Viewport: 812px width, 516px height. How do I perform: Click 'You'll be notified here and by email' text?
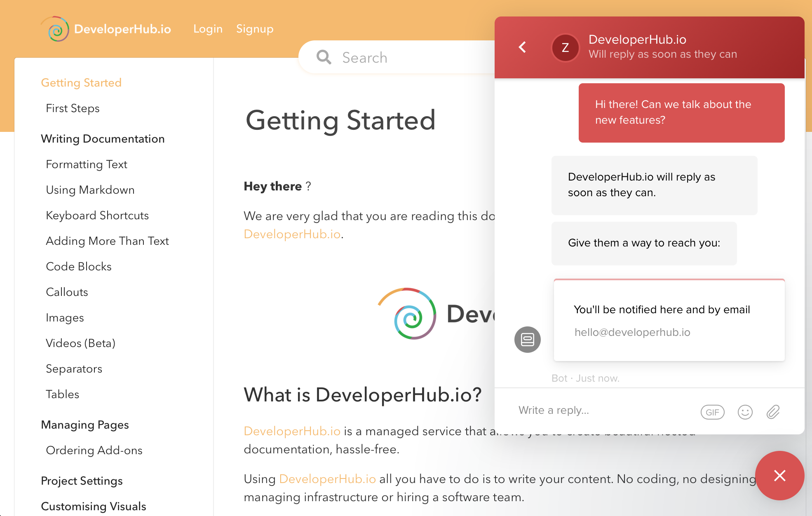coord(662,310)
